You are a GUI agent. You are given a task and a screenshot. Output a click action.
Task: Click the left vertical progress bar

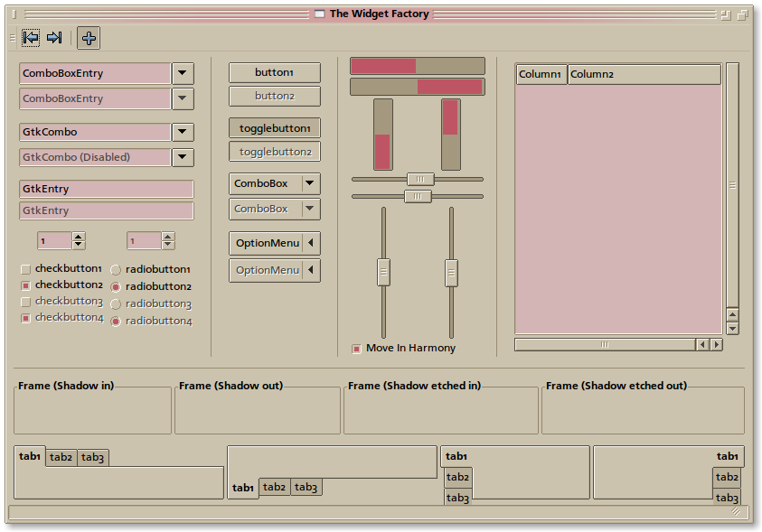[x=383, y=135]
